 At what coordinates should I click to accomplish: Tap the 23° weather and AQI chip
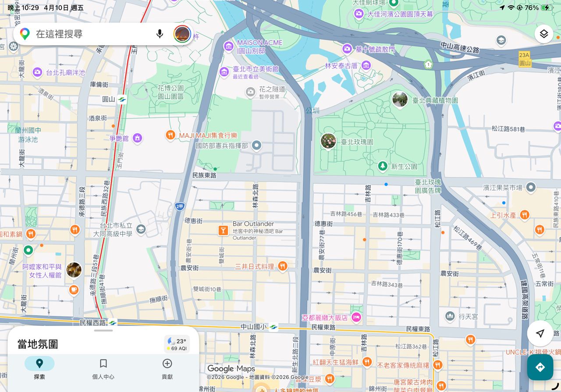177,344
